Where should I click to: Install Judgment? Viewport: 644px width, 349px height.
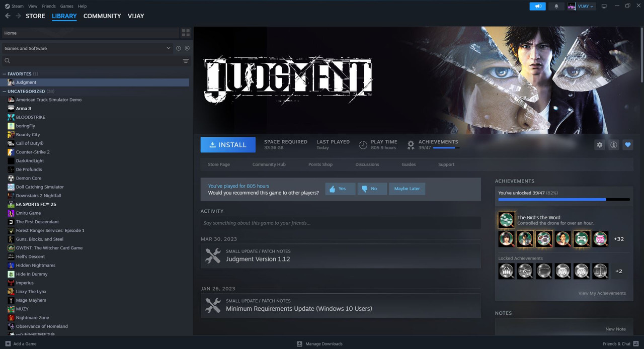click(228, 145)
